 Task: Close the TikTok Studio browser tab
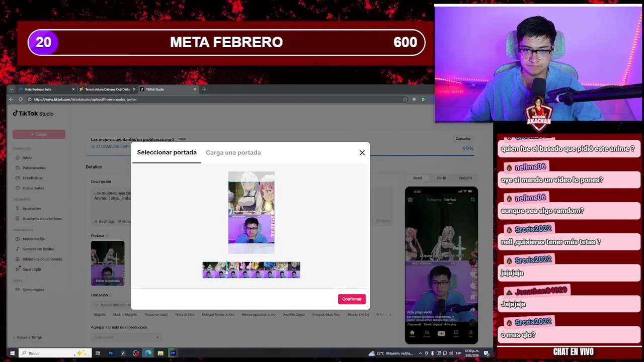(x=195, y=89)
